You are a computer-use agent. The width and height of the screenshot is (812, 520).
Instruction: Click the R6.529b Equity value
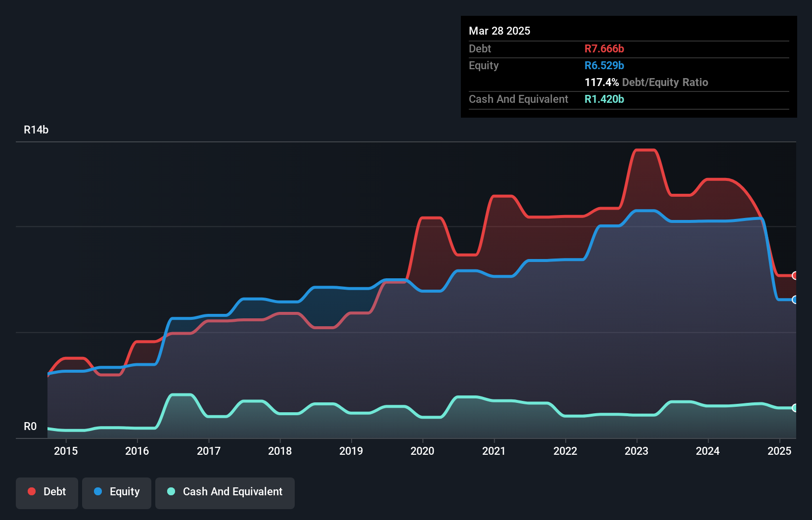[x=604, y=65]
